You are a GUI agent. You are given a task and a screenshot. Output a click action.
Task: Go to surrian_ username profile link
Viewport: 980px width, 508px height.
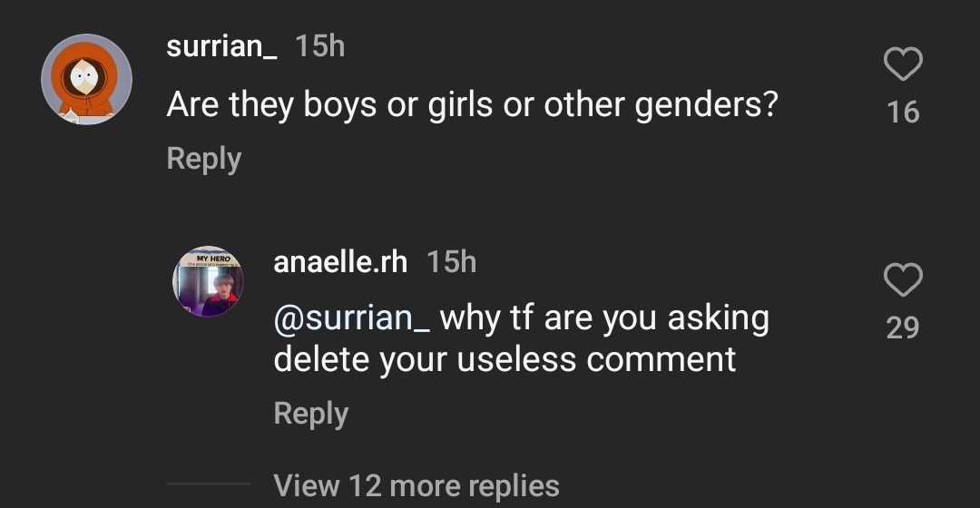(x=222, y=46)
